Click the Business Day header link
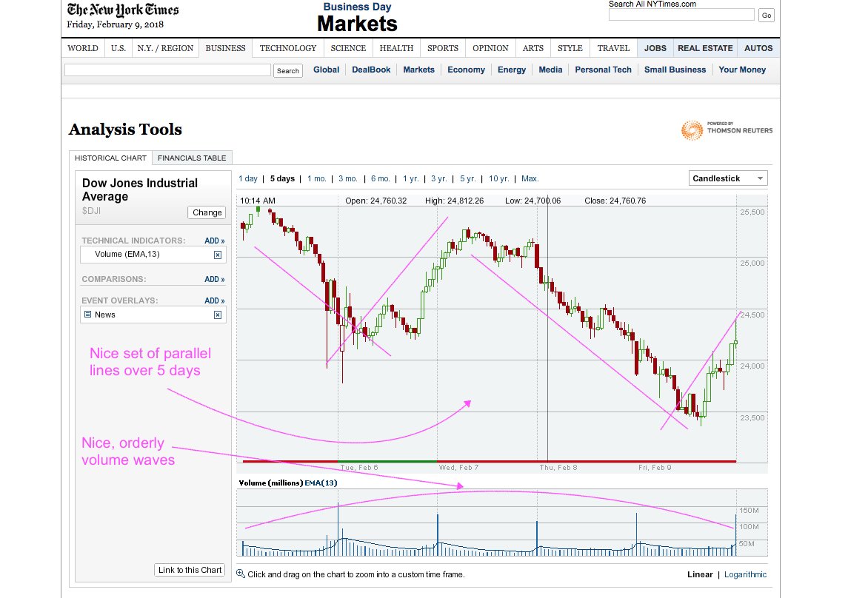 (x=357, y=7)
